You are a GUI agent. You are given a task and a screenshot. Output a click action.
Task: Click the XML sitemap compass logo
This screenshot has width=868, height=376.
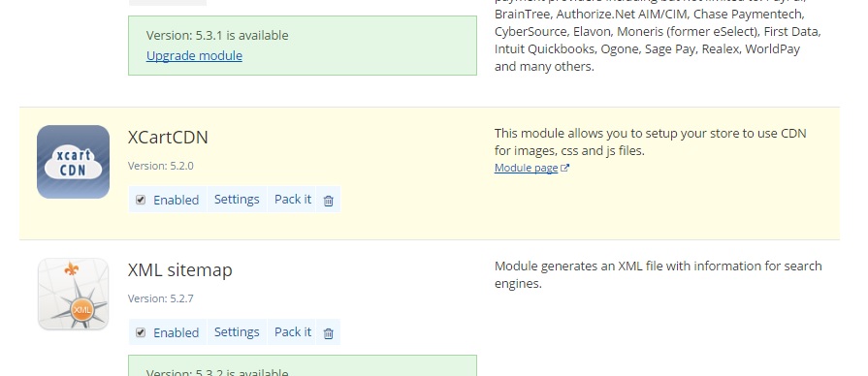(73, 294)
